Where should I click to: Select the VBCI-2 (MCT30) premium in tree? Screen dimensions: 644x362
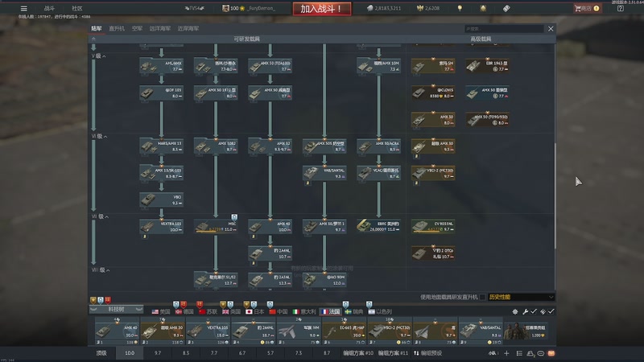[433, 173]
